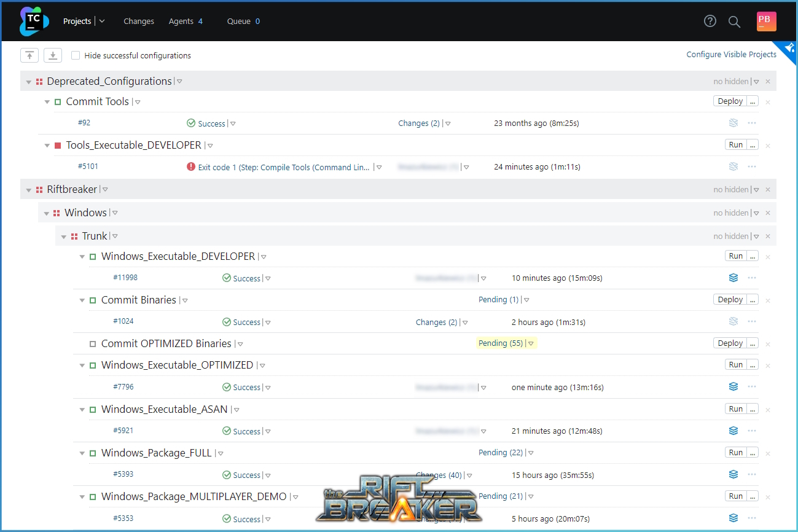The height and width of the screenshot is (532, 798).
Task: Collapse the Trunk subproject
Action: [64, 237]
